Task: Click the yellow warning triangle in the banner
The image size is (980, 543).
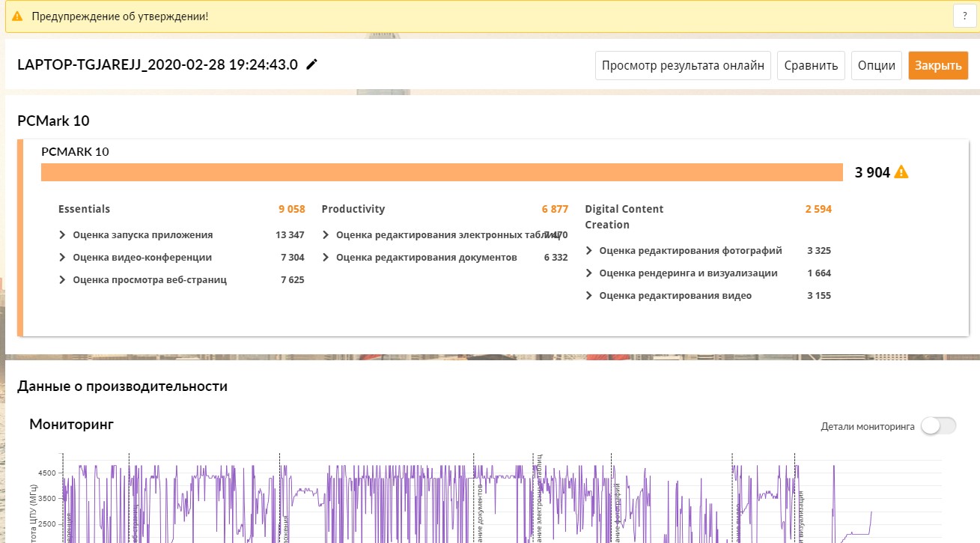Action: pos(17,16)
